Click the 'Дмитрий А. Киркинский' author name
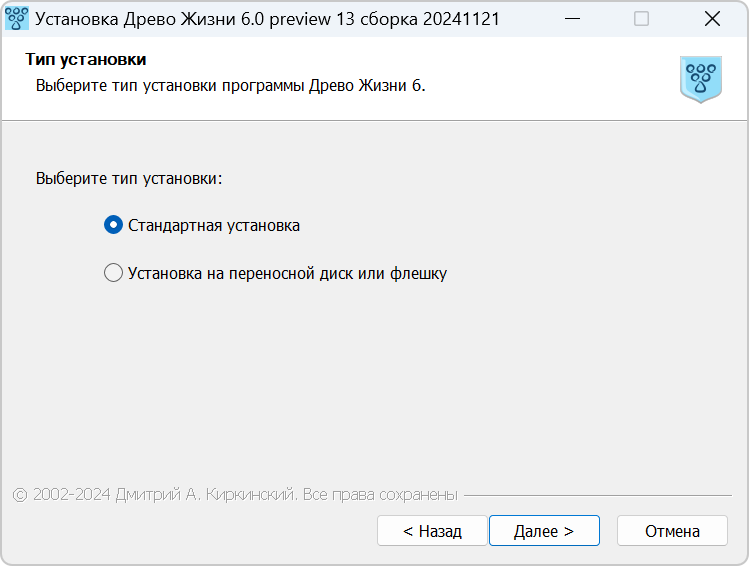 click(x=204, y=495)
